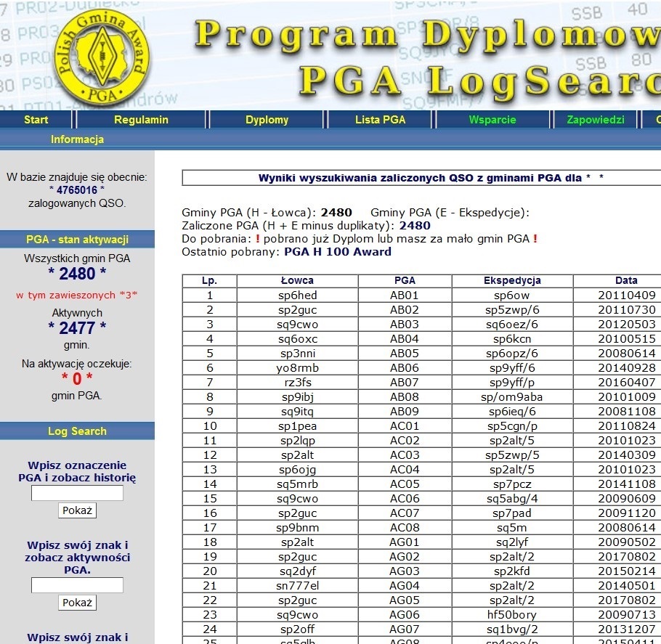Go to the Dyplomy section
This screenshot has height=644, width=661.
coord(267,120)
